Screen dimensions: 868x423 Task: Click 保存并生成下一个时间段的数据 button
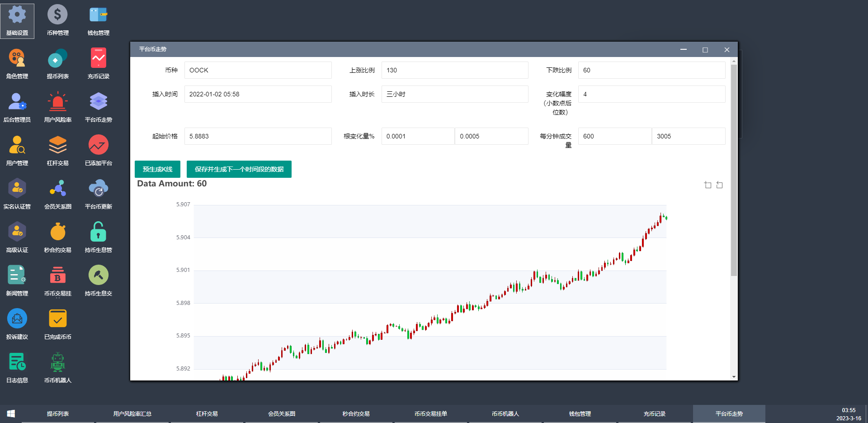[239, 169]
